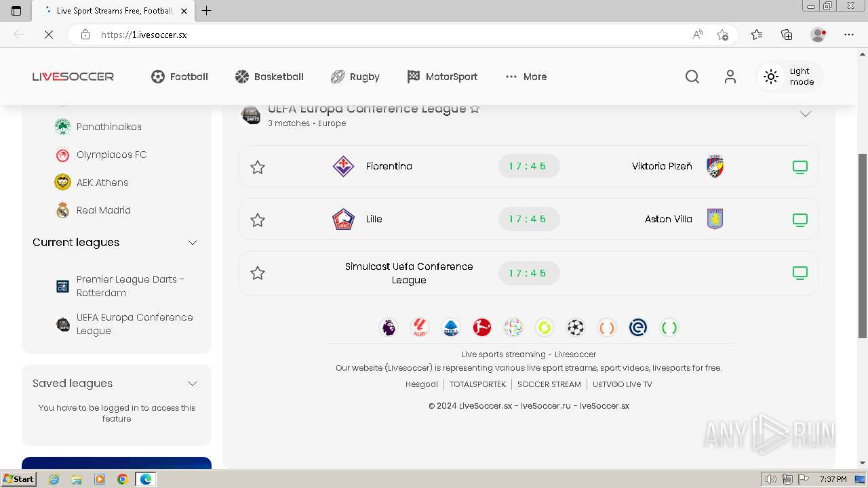Favorite the Fiorentina vs Viktoria Plzeň match

[x=258, y=167]
